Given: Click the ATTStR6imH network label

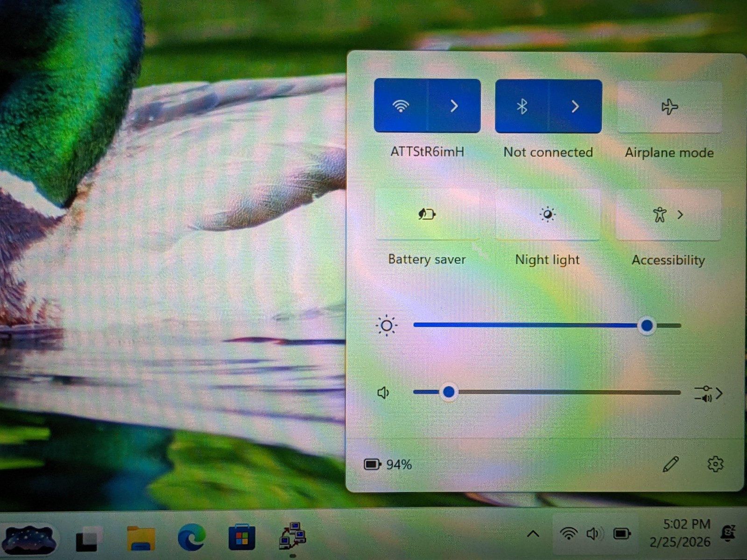Looking at the screenshot, I should coord(427,152).
